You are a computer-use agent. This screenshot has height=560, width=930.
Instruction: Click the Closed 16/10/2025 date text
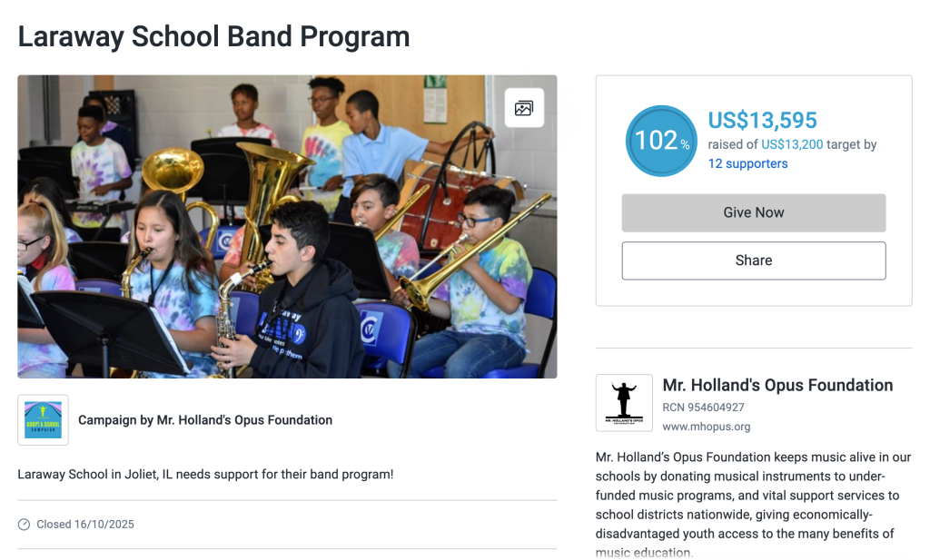pos(85,525)
